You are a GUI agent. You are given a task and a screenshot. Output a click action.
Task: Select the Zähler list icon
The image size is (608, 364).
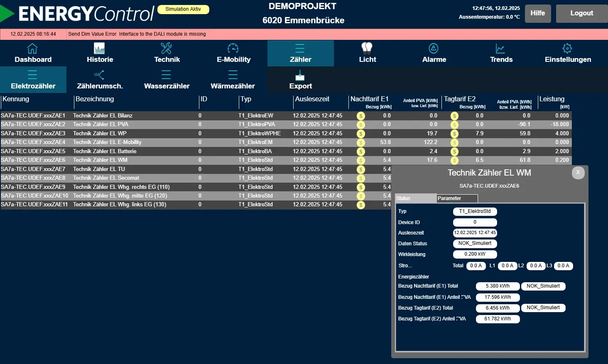click(x=300, y=48)
